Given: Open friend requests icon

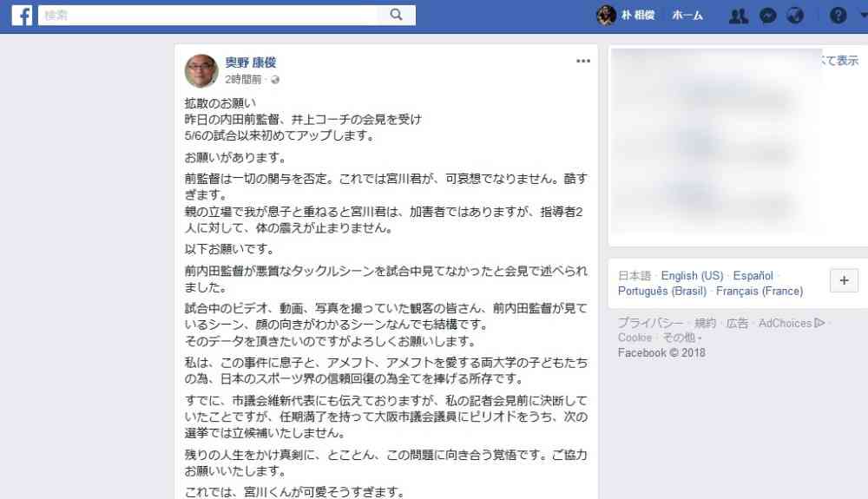Looking at the screenshot, I should tap(738, 16).
